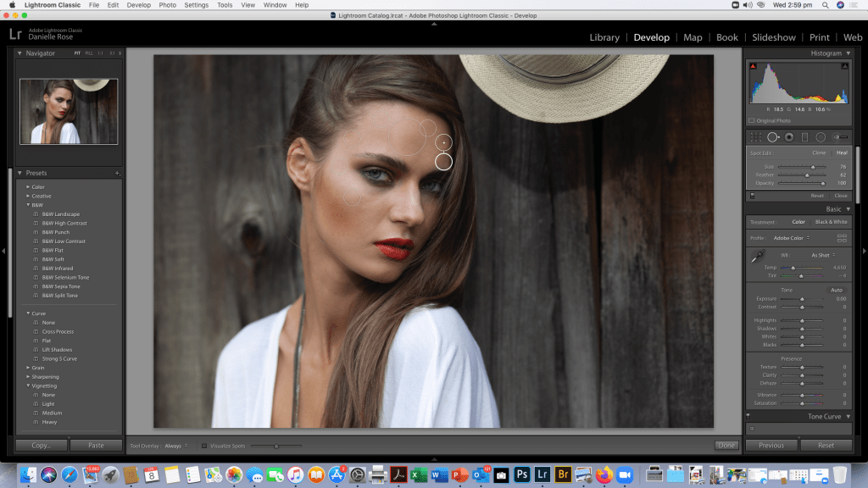The image size is (868, 488).
Task: Enable the Visualize Spots checkbox
Action: pos(203,446)
